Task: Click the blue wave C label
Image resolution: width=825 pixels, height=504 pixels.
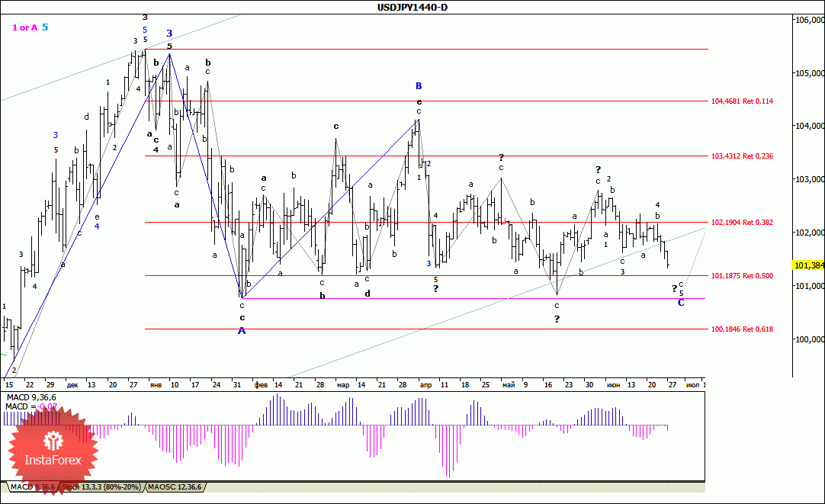Action: point(681,303)
